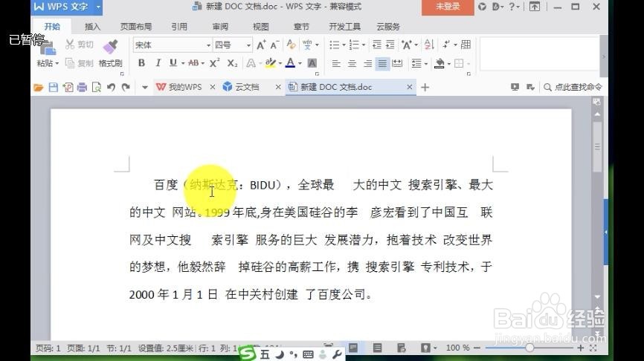The width and height of the screenshot is (644, 361).
Task: Decrease font size with the A- icon
Action: (x=274, y=45)
